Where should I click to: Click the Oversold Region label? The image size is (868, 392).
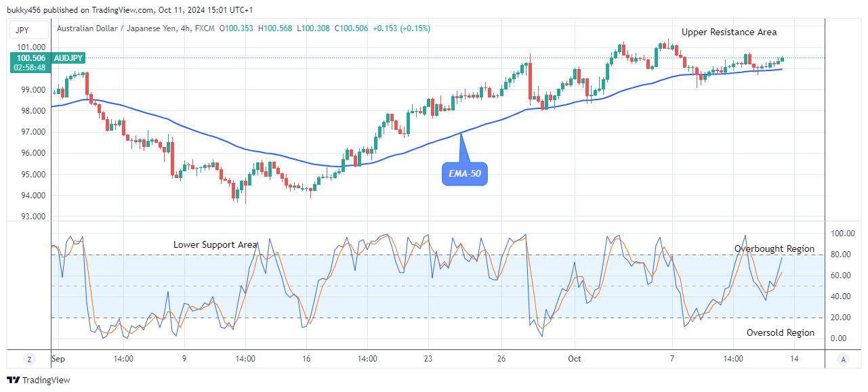(781, 333)
